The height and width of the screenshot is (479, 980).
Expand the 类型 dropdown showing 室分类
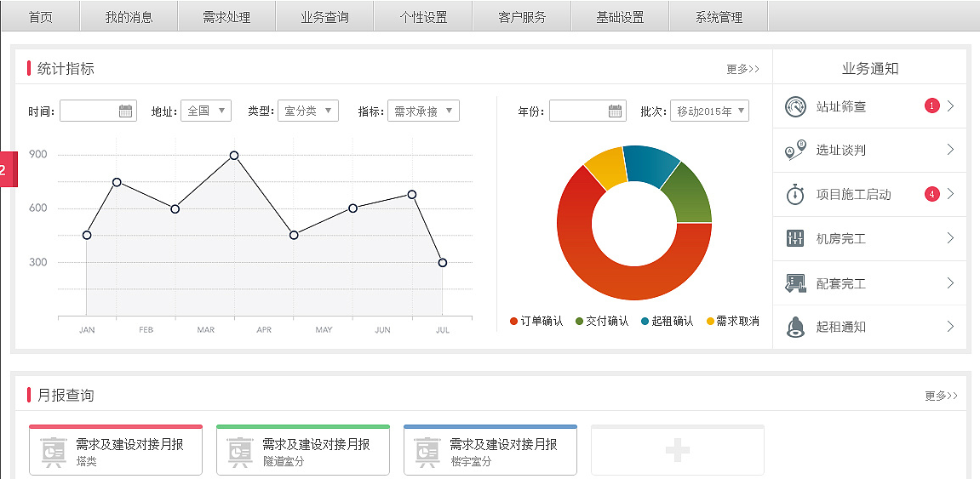308,111
